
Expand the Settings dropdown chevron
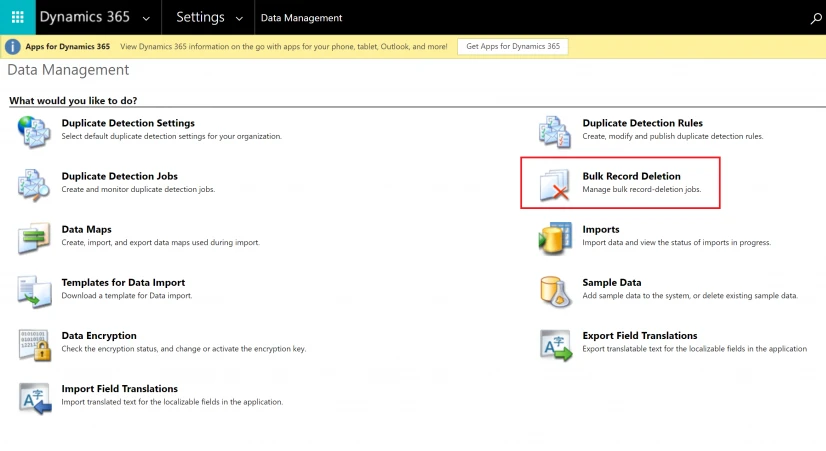pos(237,18)
